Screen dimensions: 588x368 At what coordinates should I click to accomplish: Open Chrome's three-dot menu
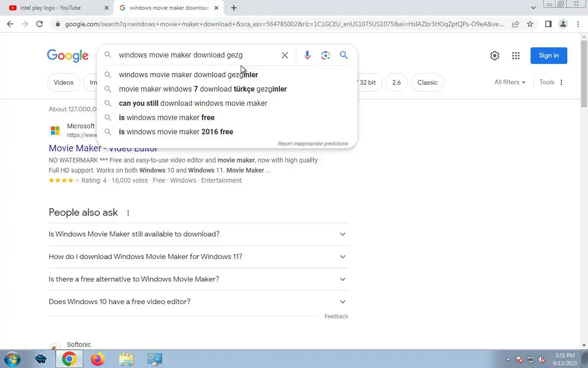click(578, 24)
